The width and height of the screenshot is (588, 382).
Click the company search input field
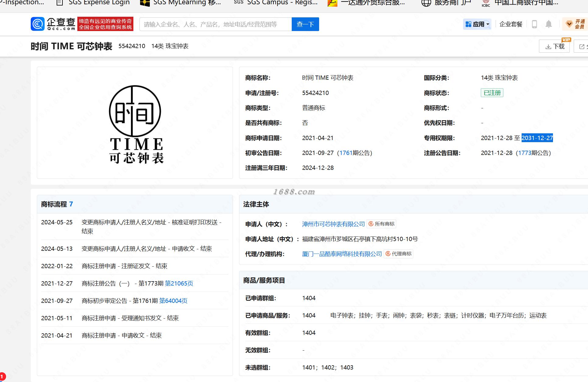[x=215, y=24]
